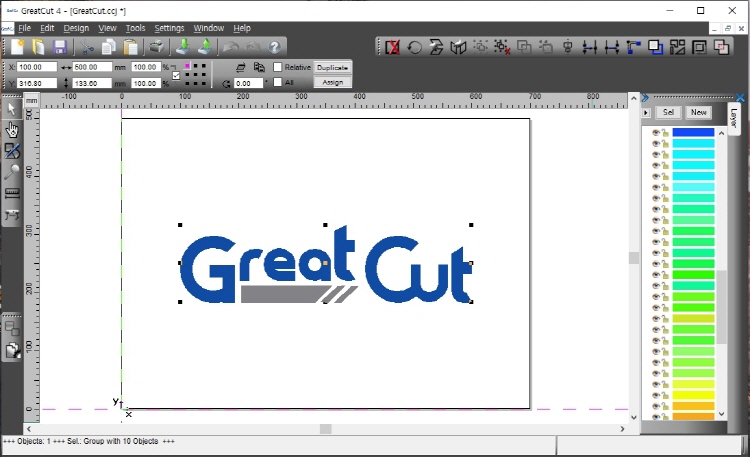
Task: Click the scissors Cut icon
Action: point(86,47)
